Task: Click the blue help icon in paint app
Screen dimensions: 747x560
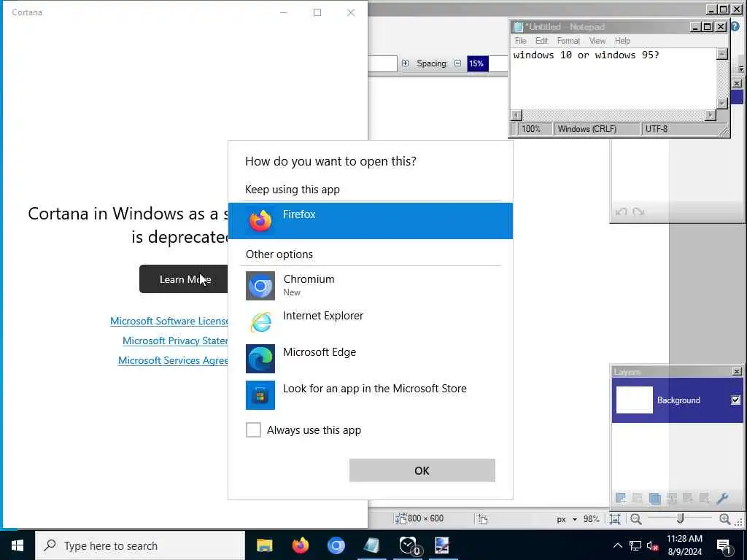Action: click(735, 26)
